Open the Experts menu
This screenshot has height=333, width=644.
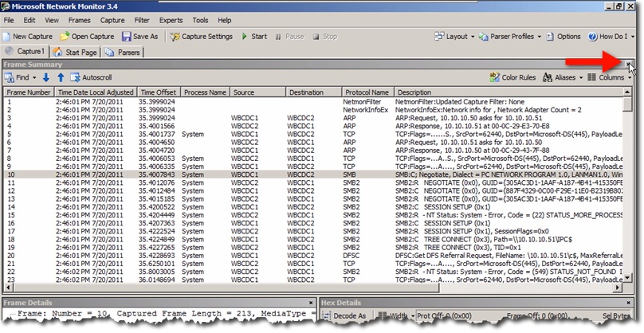[x=171, y=20]
